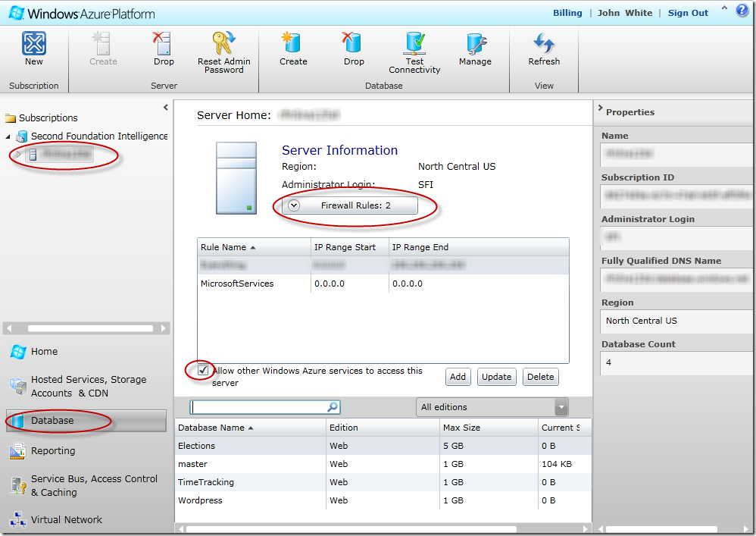This screenshot has height=536, width=756.
Task: Click the IP Range End column header
Action: (479, 247)
